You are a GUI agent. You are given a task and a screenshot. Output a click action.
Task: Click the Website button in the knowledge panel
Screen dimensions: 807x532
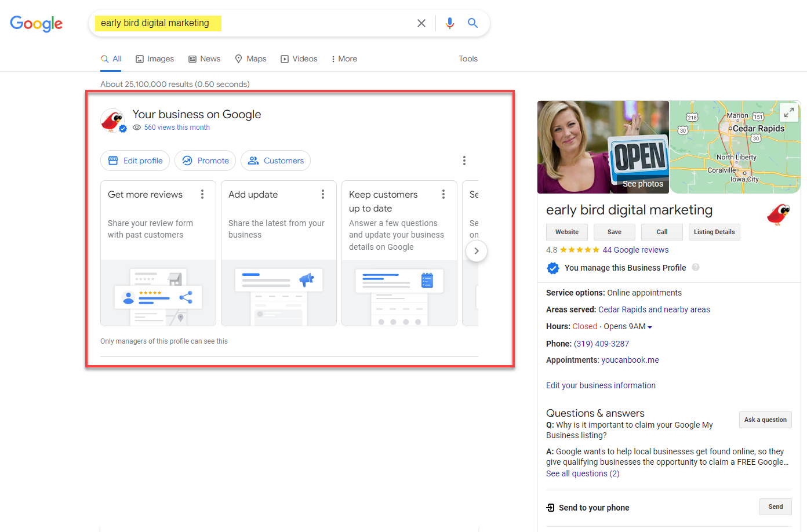click(x=566, y=232)
